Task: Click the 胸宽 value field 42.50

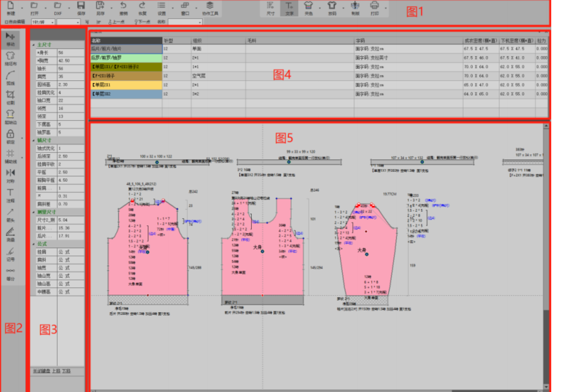Action: [70, 61]
